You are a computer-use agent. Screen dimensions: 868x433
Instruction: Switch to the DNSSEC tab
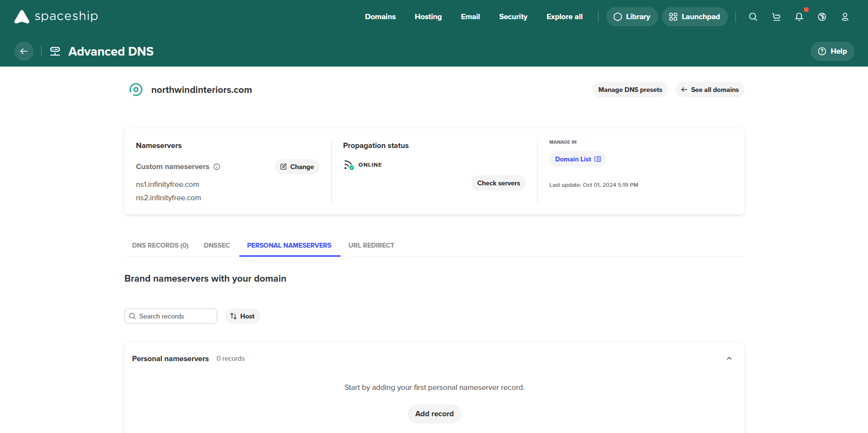pyautogui.click(x=217, y=245)
